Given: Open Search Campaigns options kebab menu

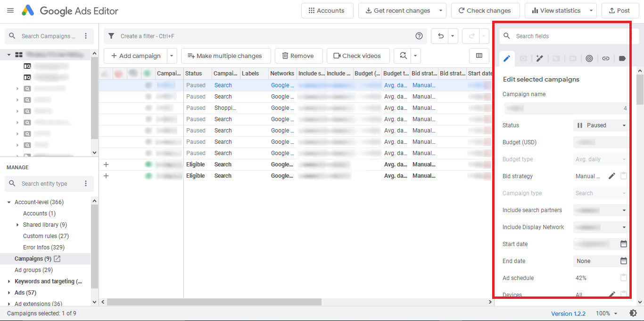Looking at the screenshot, I should [86, 36].
